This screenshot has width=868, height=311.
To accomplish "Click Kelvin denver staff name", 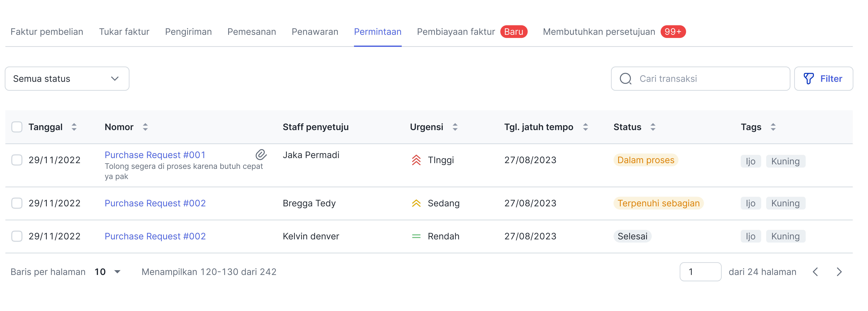I will pyautogui.click(x=311, y=236).
